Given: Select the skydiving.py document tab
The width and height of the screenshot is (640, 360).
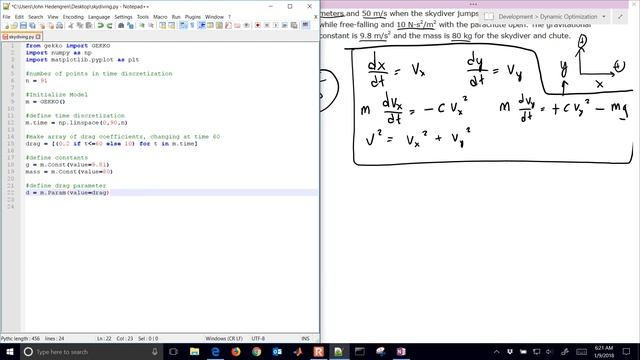Looking at the screenshot, I should [21, 37].
